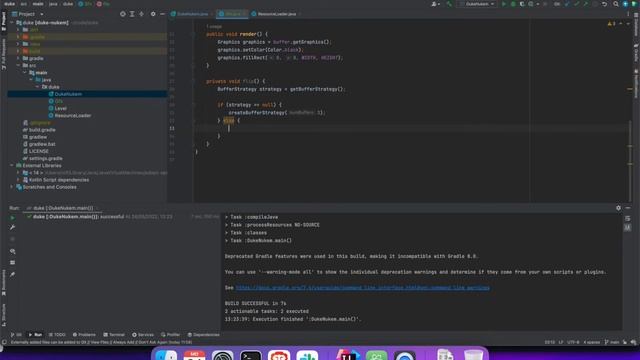Click the pin tab icon in Run panel
Image resolution: width=640 pixels, height=360 pixels.
(x=12, y=274)
